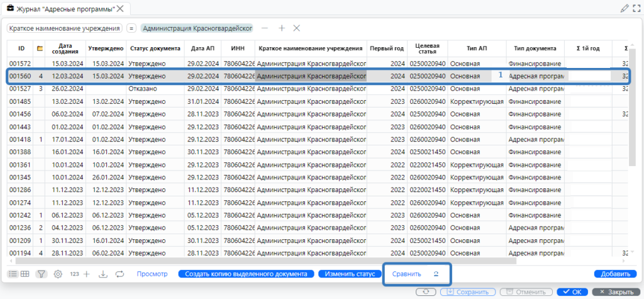
Task: Switch to table grid view icon
Action: tap(25, 274)
